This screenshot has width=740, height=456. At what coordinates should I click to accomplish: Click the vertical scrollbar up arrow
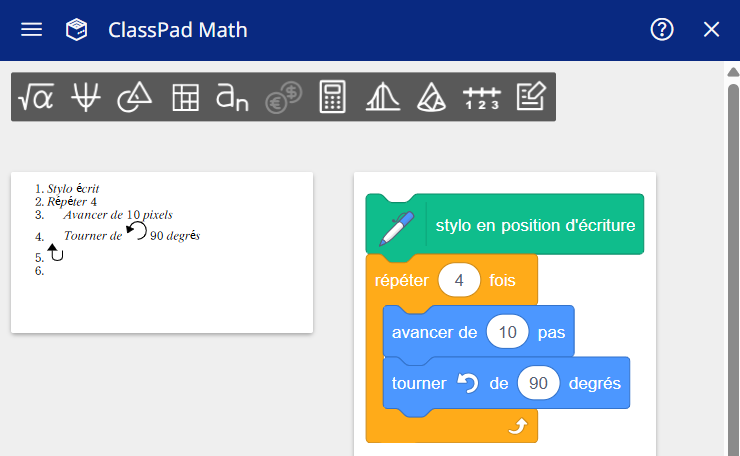pyautogui.click(x=733, y=72)
